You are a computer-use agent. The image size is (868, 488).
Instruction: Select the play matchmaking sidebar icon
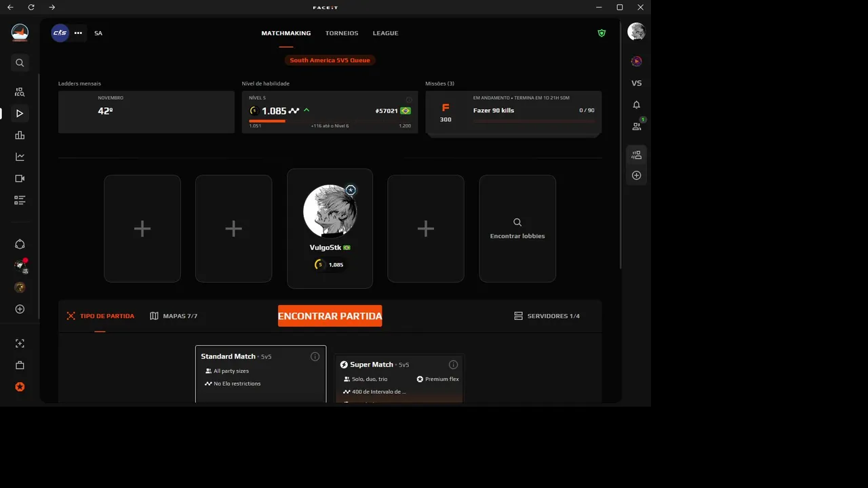click(x=20, y=113)
